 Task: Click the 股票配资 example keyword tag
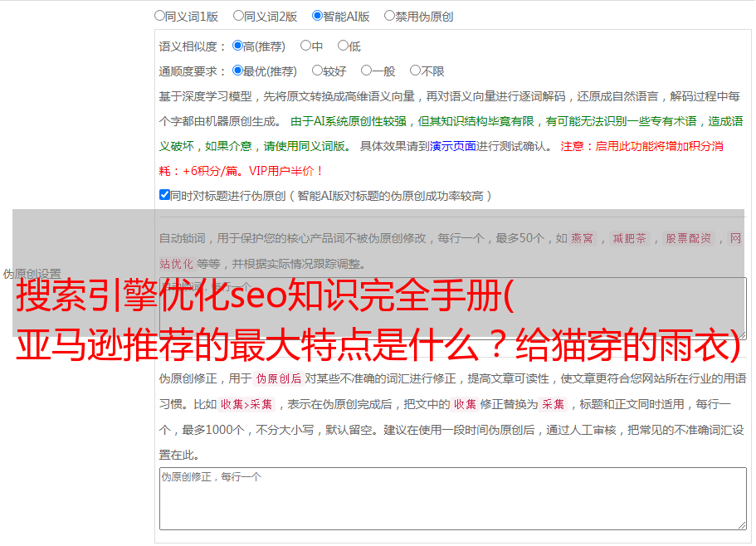click(689, 238)
